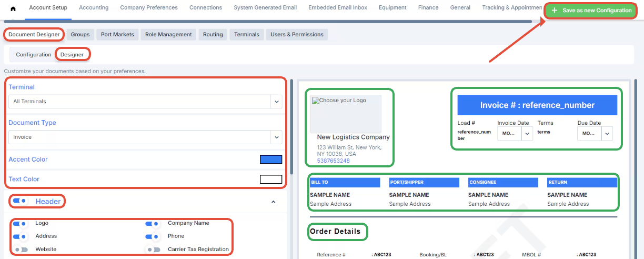Select Users & Permissions sub-tab
Viewport: 644px width, 259px height.
pyautogui.click(x=297, y=34)
